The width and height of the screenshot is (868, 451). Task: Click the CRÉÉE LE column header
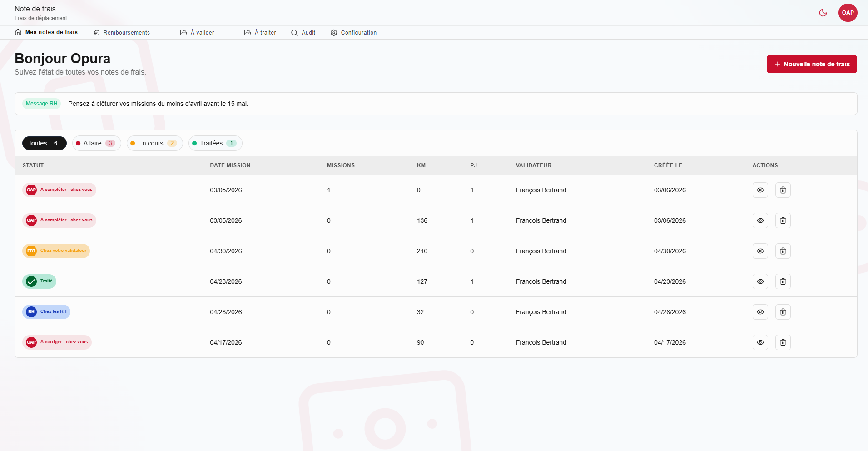tap(668, 165)
